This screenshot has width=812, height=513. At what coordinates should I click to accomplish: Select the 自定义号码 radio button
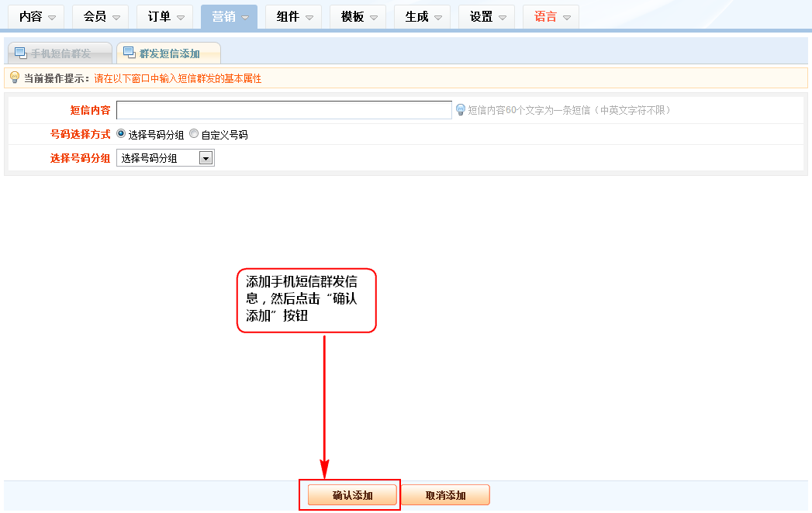pos(194,134)
